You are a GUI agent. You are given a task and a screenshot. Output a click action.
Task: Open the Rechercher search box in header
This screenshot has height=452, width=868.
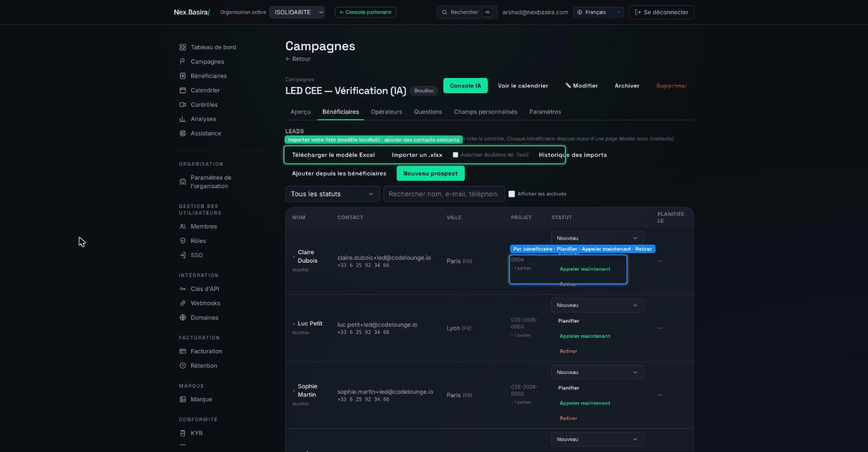(x=467, y=12)
